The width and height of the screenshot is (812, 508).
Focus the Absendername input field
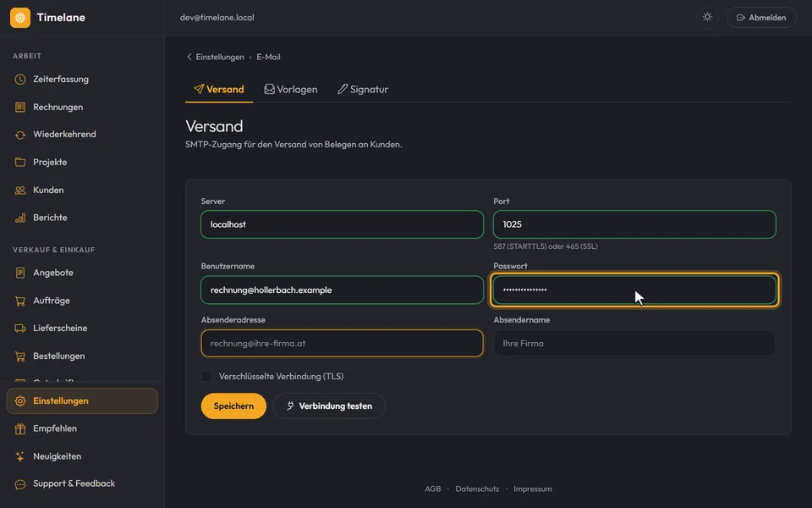[635, 343]
